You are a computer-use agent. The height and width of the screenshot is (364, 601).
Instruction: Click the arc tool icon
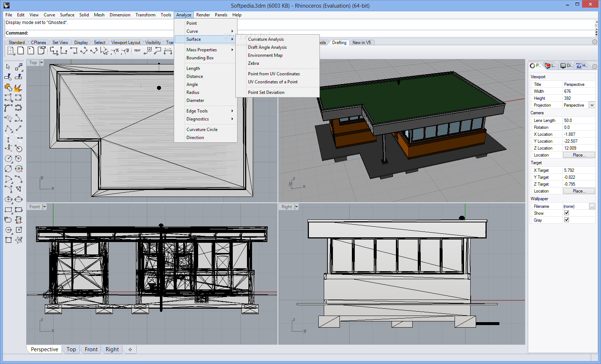(8, 179)
